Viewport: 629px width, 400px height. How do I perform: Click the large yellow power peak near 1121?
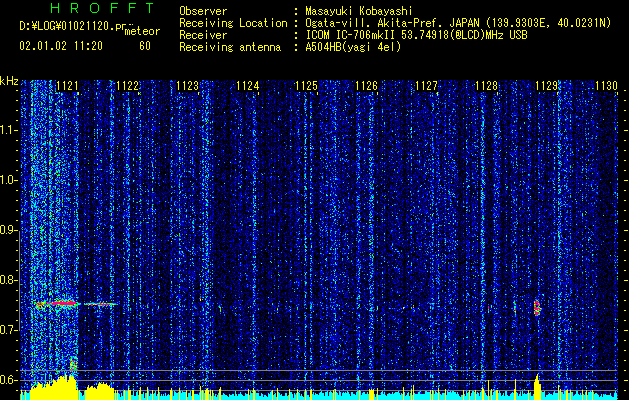coord(54,387)
